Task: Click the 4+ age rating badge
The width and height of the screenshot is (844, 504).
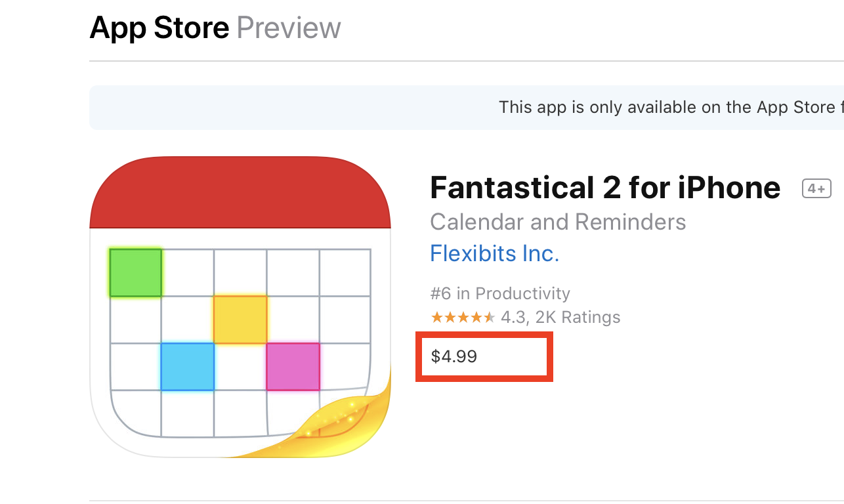Action: [817, 189]
